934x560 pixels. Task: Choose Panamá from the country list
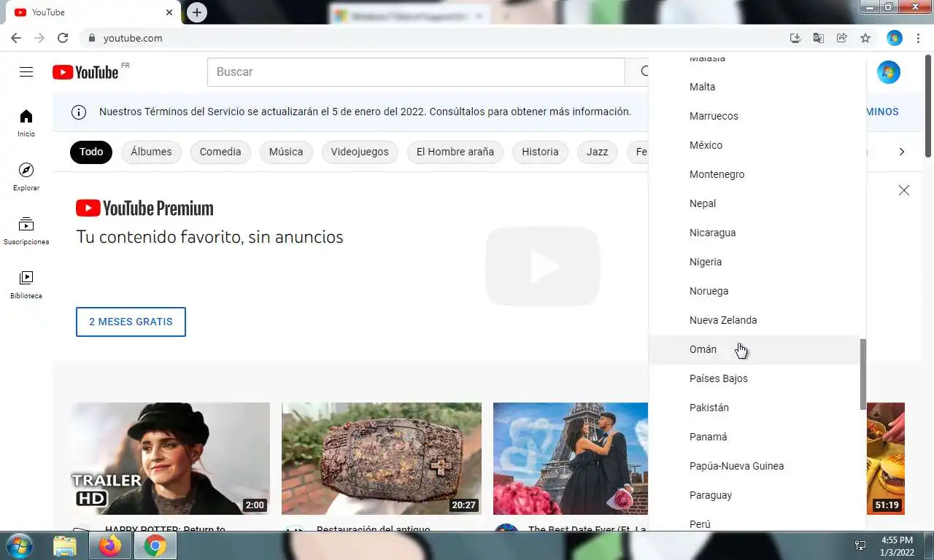tap(754, 437)
